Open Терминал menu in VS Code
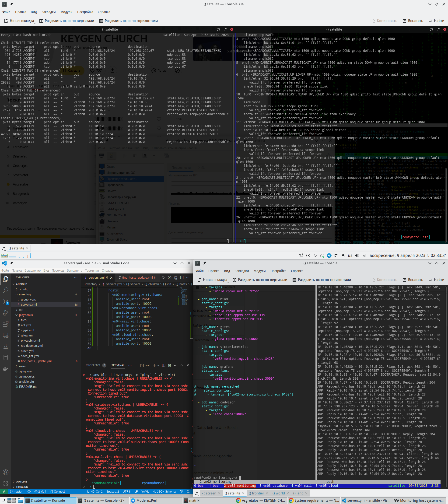The height and width of the screenshot is (504, 448). [x=92, y=270]
